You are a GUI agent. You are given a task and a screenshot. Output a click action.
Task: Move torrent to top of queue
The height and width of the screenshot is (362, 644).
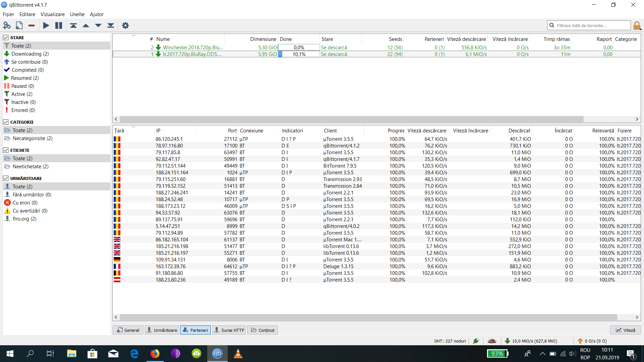point(73,25)
